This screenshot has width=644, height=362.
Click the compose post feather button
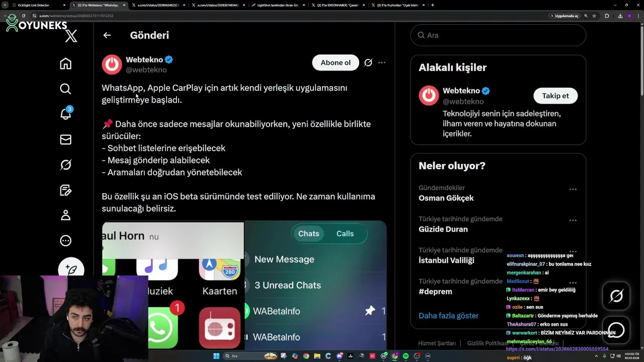(x=71, y=269)
